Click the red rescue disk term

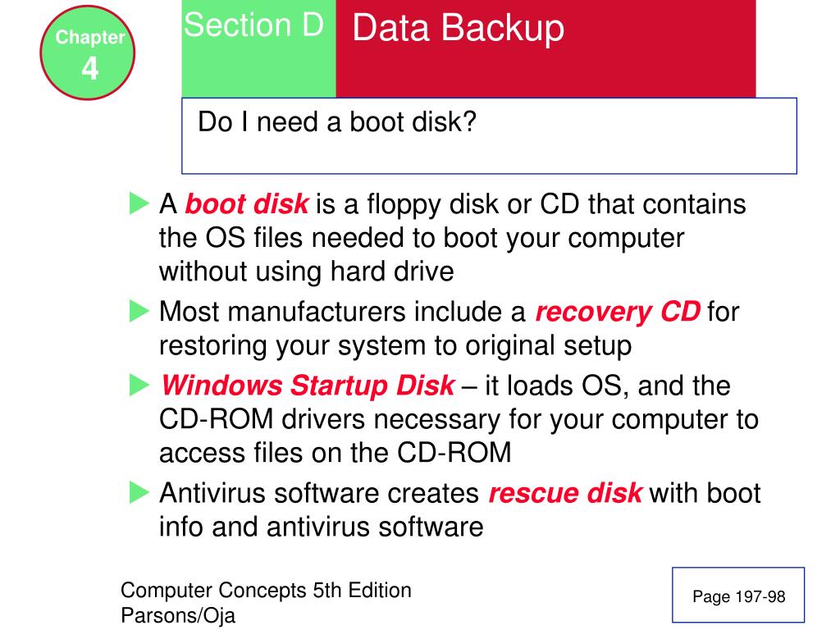click(565, 493)
